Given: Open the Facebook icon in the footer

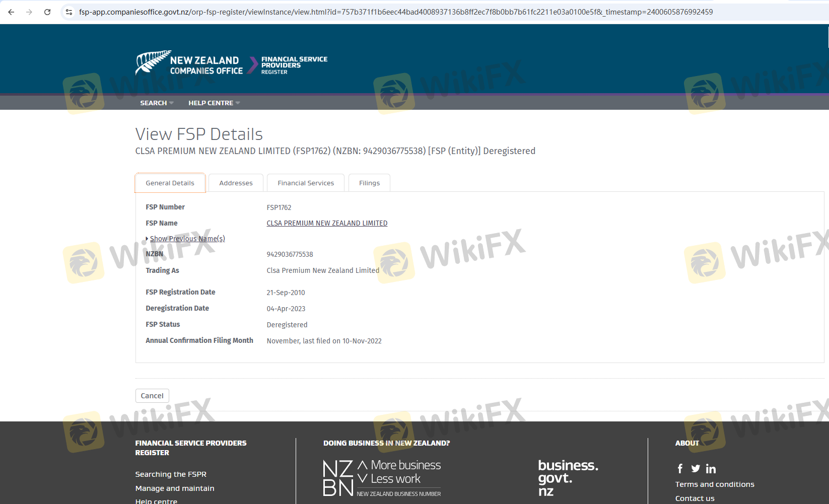Looking at the screenshot, I should (680, 469).
